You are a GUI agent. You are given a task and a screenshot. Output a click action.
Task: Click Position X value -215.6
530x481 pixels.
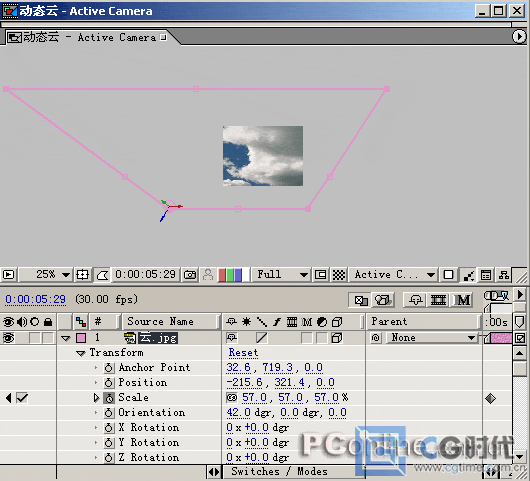click(x=244, y=382)
